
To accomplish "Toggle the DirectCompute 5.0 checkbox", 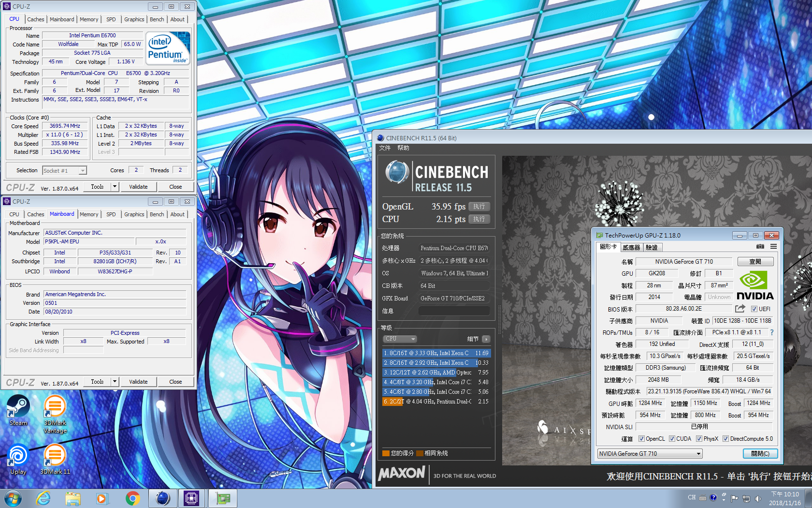I will 725,439.
